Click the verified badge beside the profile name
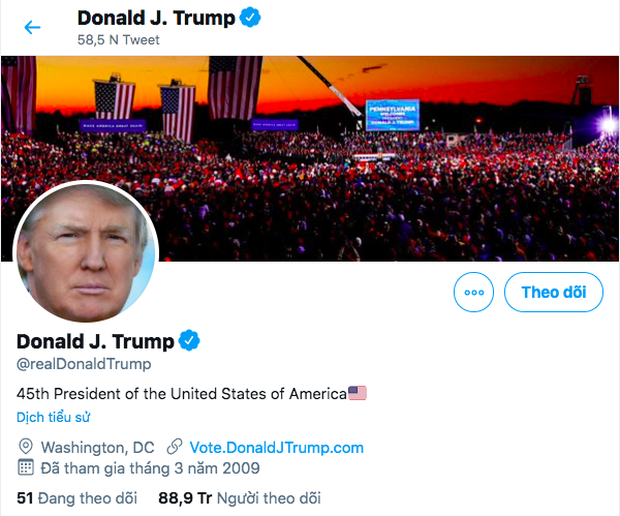Viewport: 620px width, 516px height. [189, 340]
